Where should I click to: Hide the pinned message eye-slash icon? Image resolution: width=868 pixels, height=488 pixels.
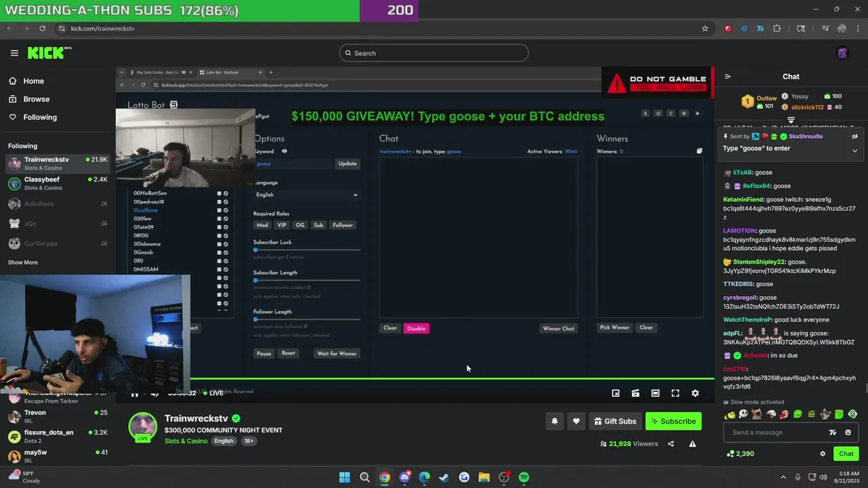(854, 136)
